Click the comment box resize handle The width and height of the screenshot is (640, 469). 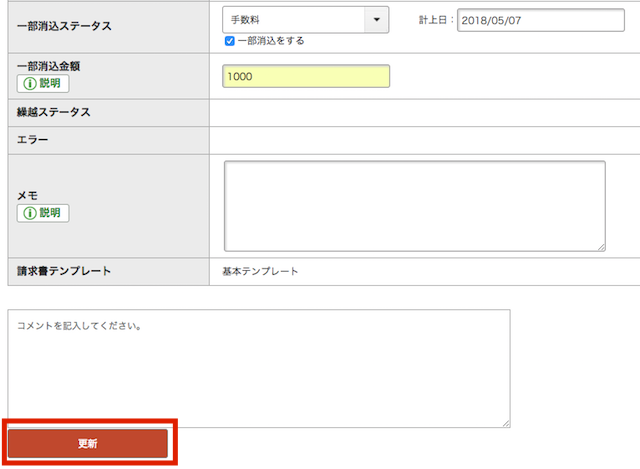(505, 423)
